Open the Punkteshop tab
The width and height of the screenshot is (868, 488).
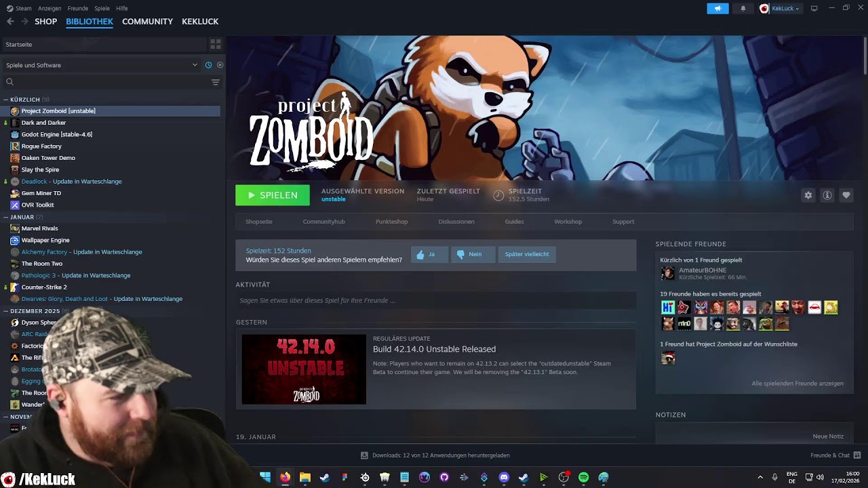pyautogui.click(x=392, y=222)
